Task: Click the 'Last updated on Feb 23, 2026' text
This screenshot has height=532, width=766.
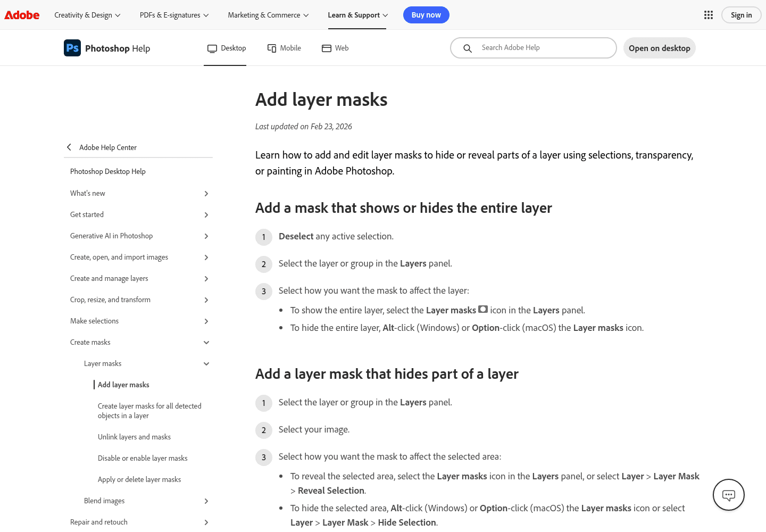Action: [304, 127]
